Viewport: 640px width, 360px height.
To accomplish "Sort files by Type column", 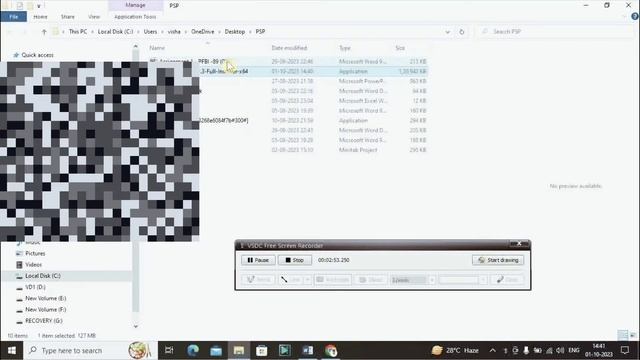I will pos(345,48).
